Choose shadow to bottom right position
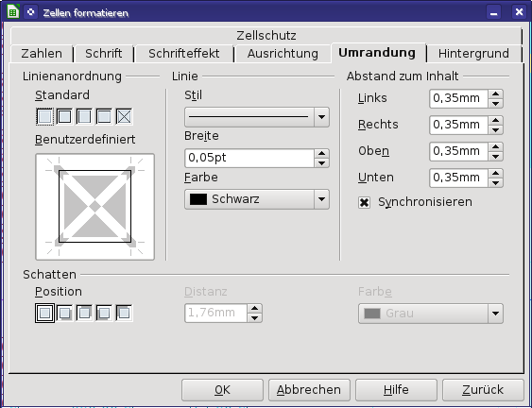 click(x=64, y=313)
